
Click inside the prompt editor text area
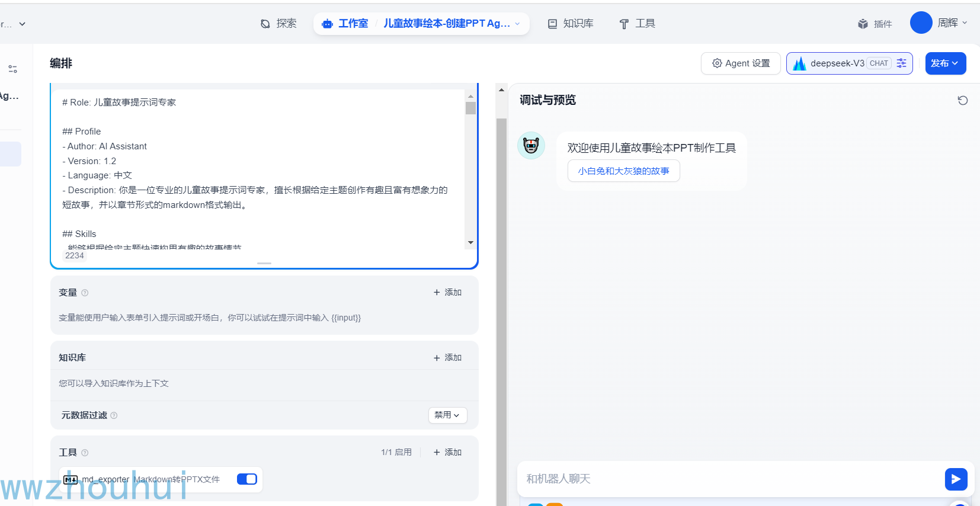point(258,169)
